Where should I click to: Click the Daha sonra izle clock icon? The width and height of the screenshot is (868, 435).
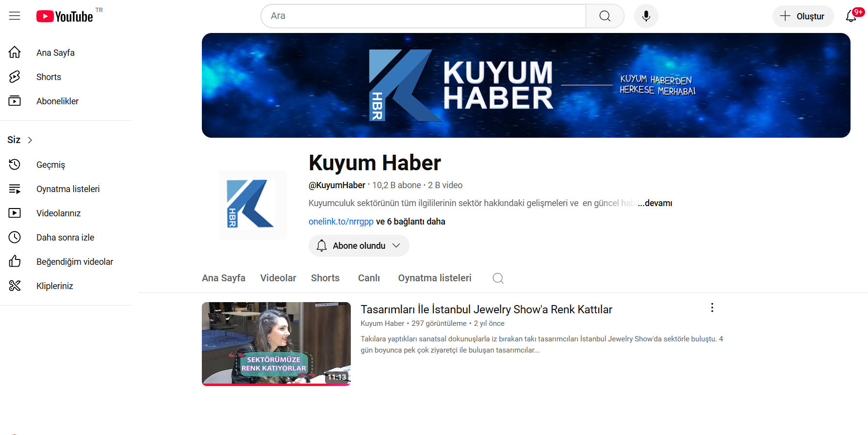coord(15,237)
